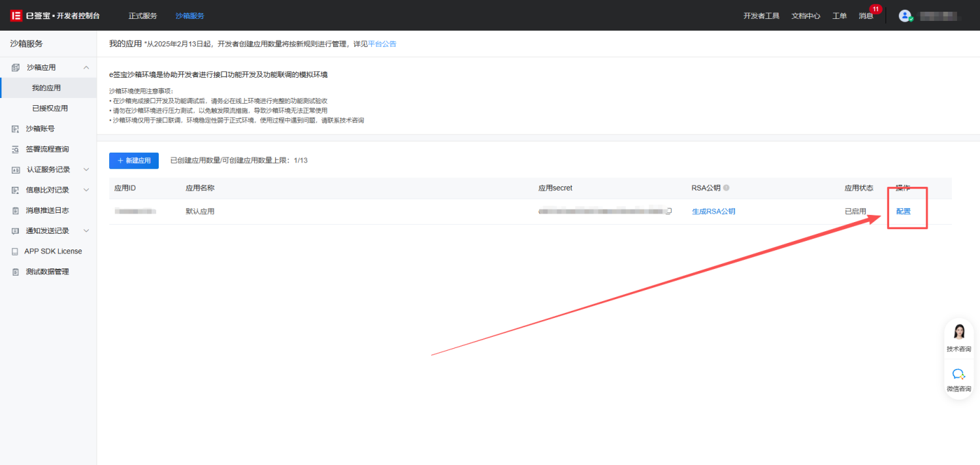Expand 信息比对记录 sidebar section
Viewport: 980px width, 465px height.
86,190
